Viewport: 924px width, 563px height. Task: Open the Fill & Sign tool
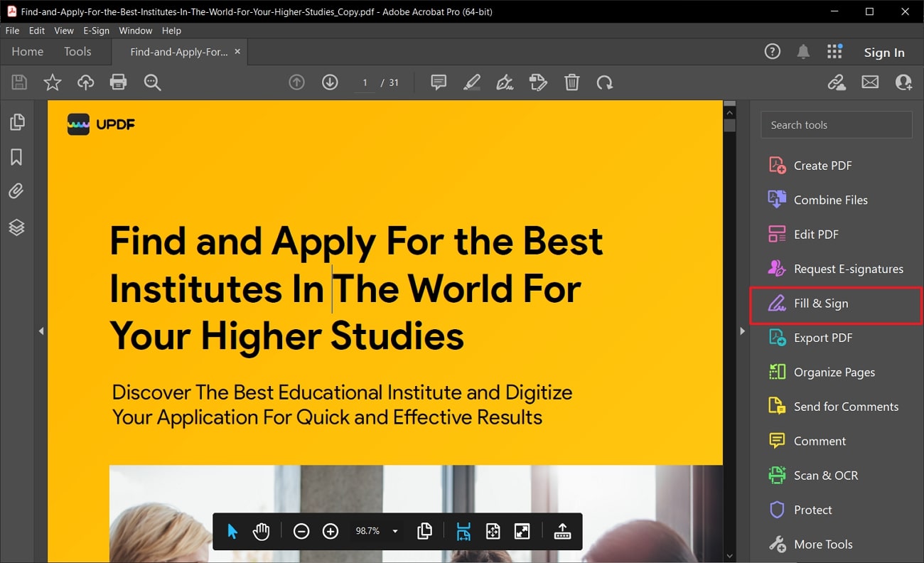point(821,304)
